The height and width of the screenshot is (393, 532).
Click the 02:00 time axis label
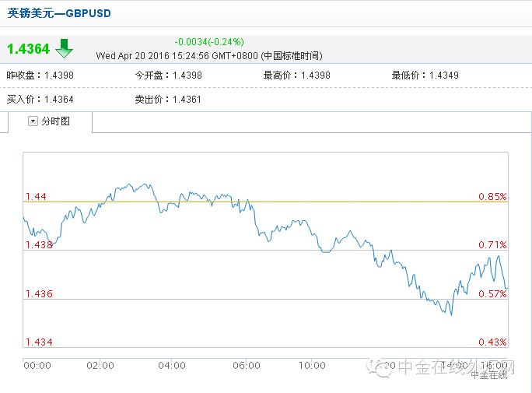click(100, 366)
